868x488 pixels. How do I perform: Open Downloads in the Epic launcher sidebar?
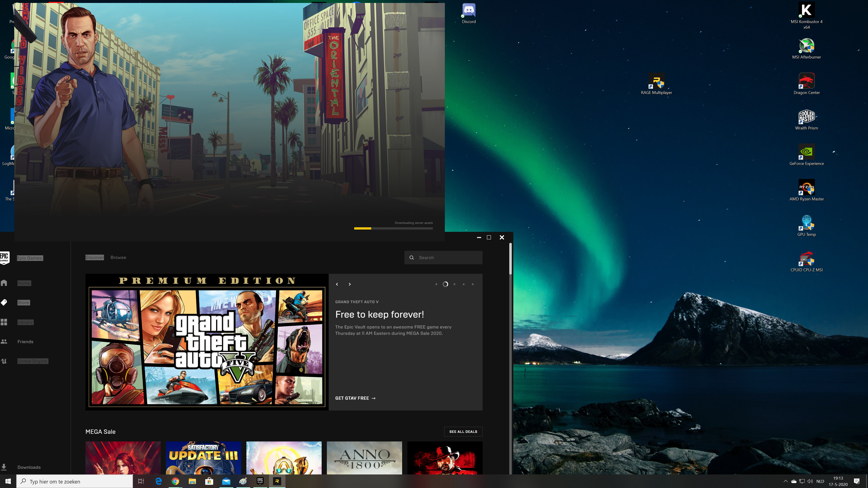(29, 467)
